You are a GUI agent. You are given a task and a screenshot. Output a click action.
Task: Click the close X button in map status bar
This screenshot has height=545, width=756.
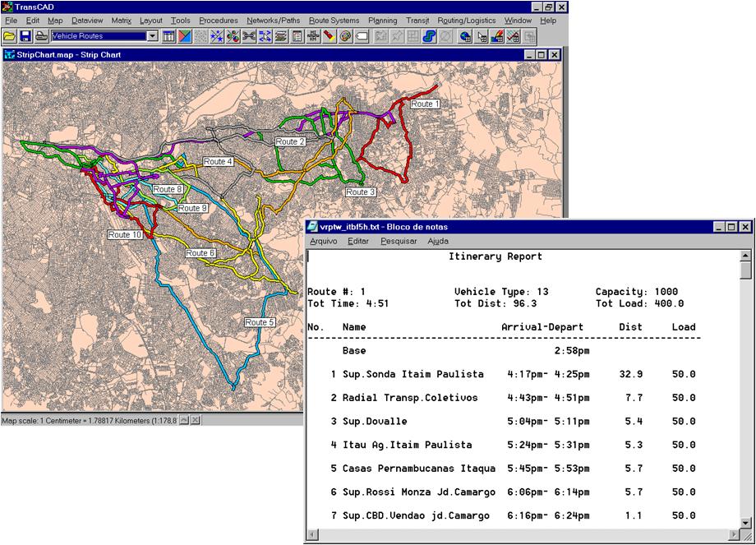(195, 420)
